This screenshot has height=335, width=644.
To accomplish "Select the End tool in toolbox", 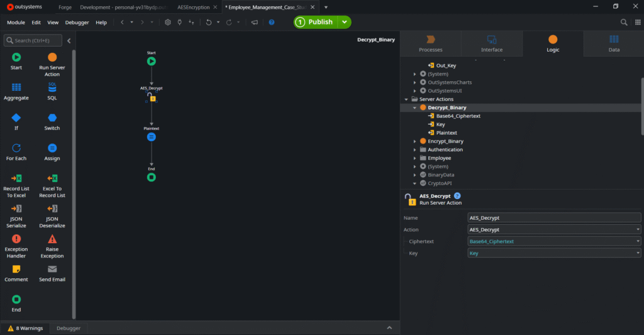I will click(x=16, y=304).
